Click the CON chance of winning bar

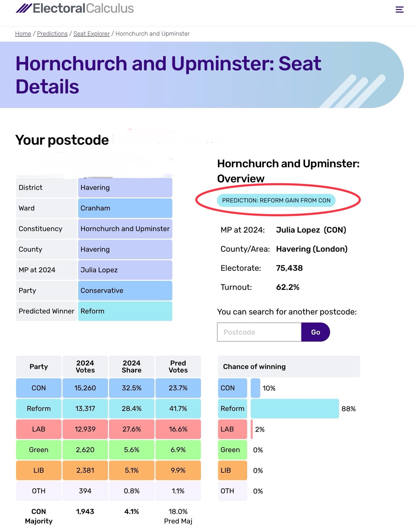point(255,388)
